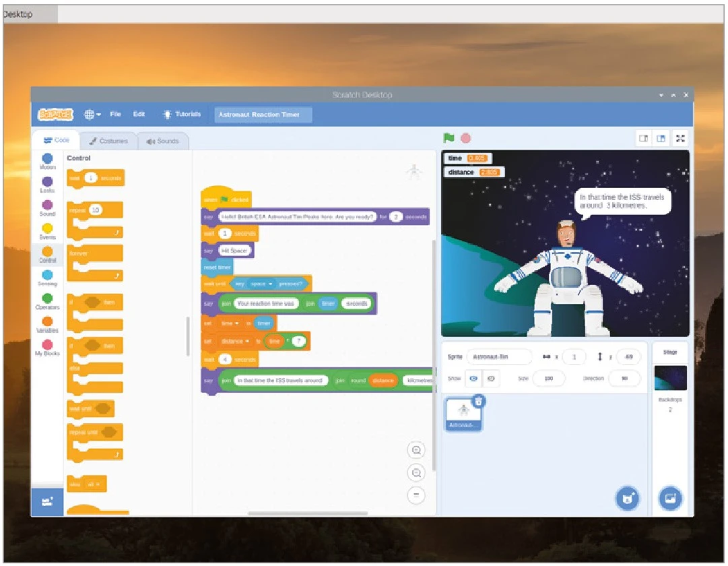
Task: Select the Operators block category
Action: pyautogui.click(x=47, y=301)
